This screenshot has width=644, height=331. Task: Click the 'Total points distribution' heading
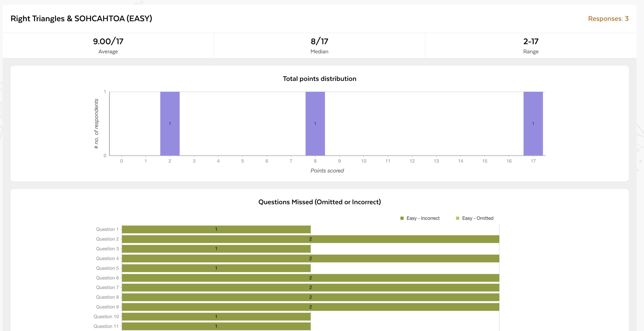click(x=319, y=79)
